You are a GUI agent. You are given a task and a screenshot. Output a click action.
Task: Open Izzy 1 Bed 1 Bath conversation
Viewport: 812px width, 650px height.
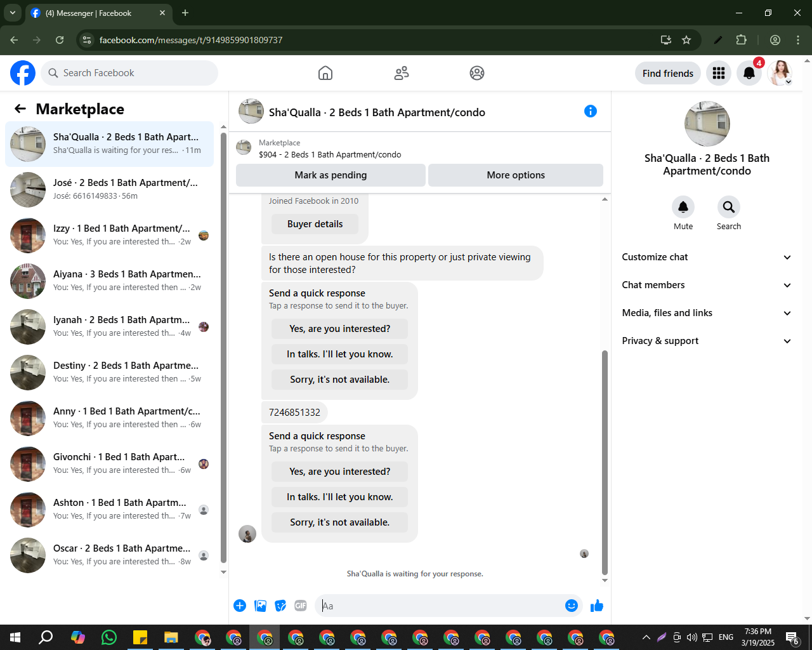[109, 235]
